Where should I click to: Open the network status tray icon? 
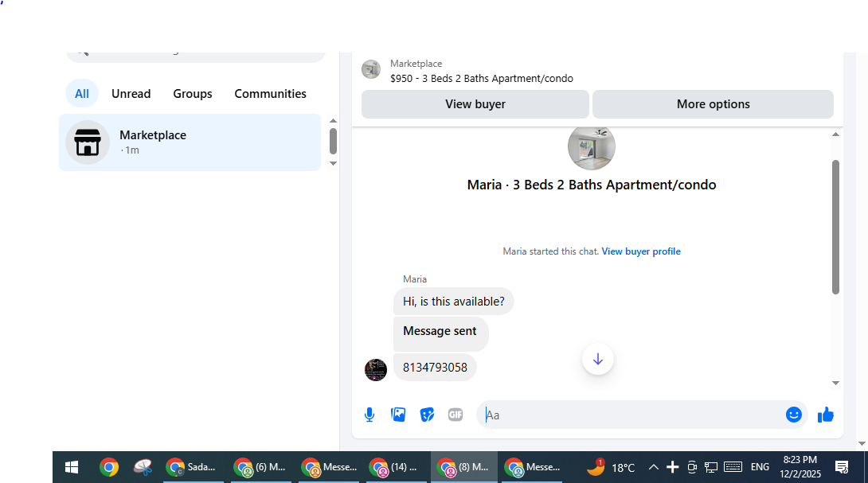pos(711,468)
